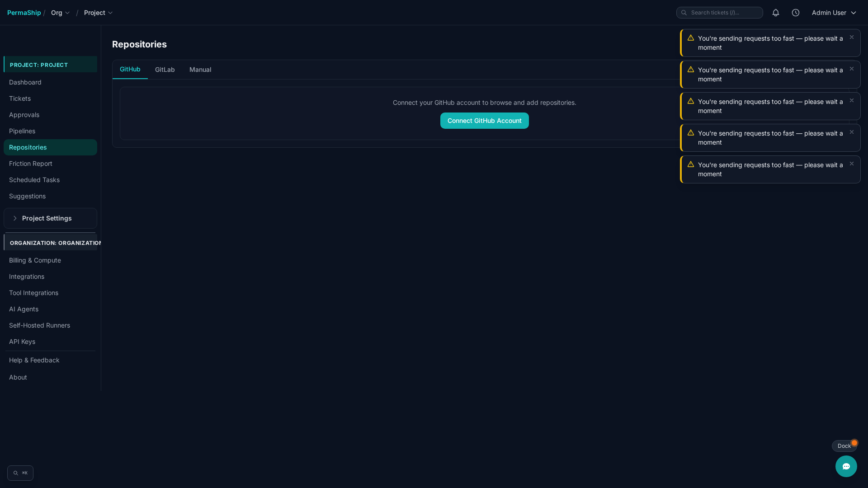Open Pipelines in the sidebar
868x488 pixels.
[22, 131]
